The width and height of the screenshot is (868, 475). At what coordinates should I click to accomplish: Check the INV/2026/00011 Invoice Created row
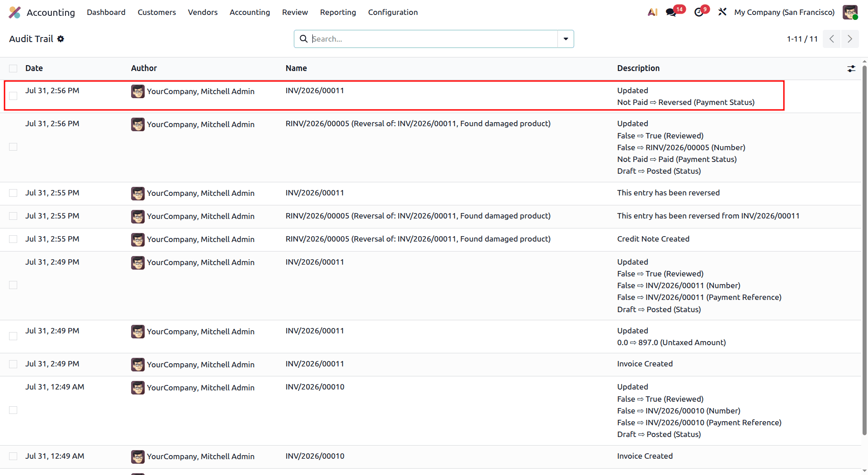pos(13,364)
